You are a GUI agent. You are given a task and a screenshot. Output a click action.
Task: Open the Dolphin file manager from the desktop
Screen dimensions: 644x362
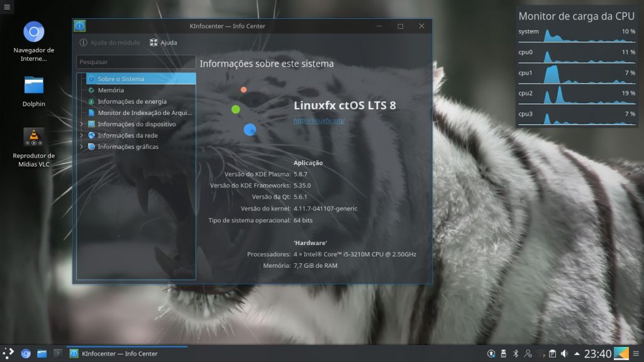click(34, 82)
